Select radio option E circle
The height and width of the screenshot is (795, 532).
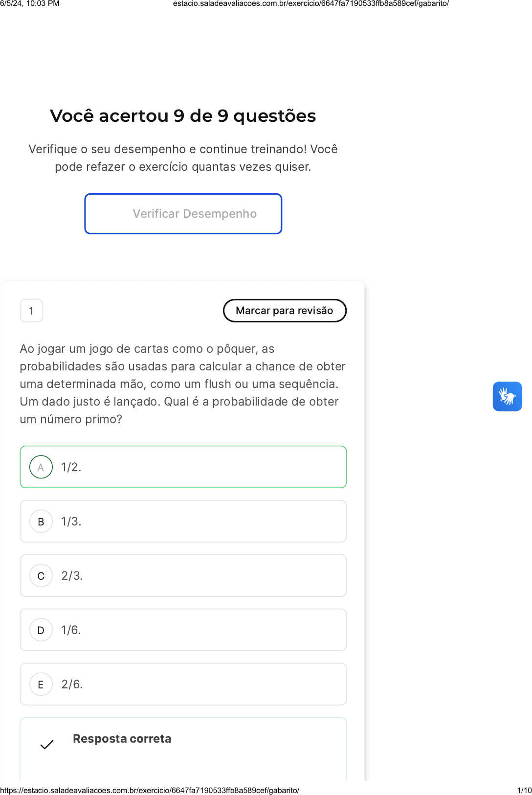point(41,684)
